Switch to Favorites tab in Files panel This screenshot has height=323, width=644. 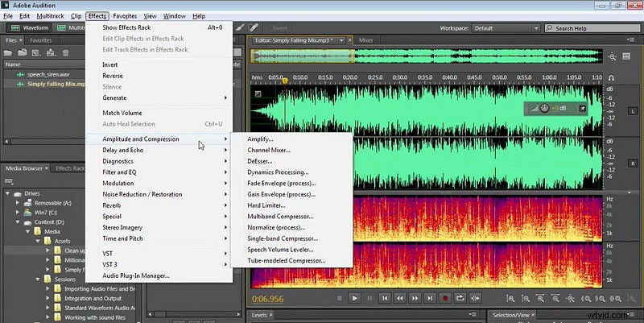pyautogui.click(x=41, y=40)
